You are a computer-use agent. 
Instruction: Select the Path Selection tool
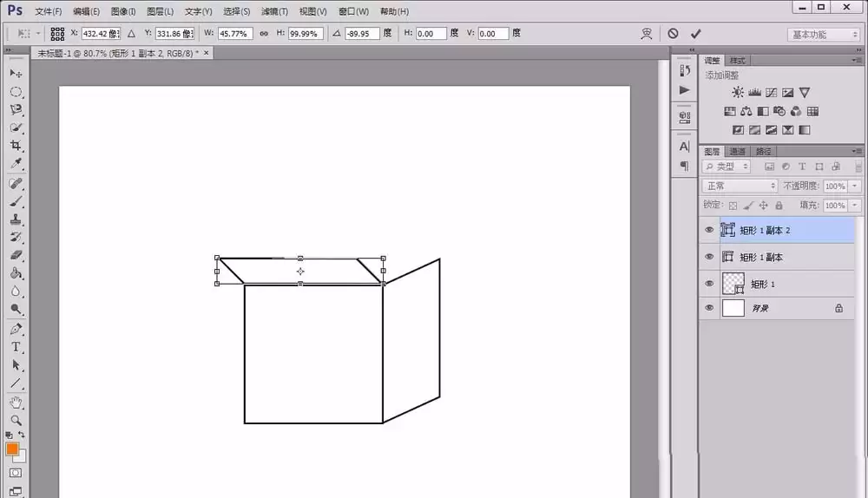pos(16,365)
